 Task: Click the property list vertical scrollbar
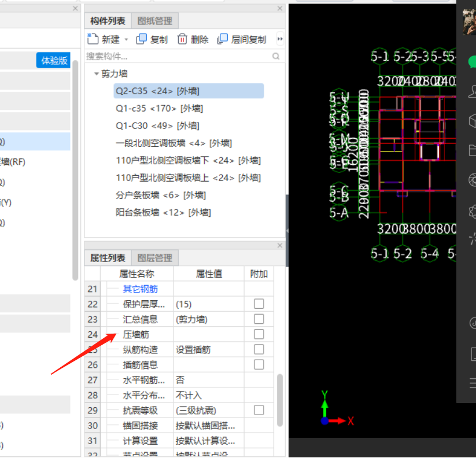pyautogui.click(x=280, y=400)
